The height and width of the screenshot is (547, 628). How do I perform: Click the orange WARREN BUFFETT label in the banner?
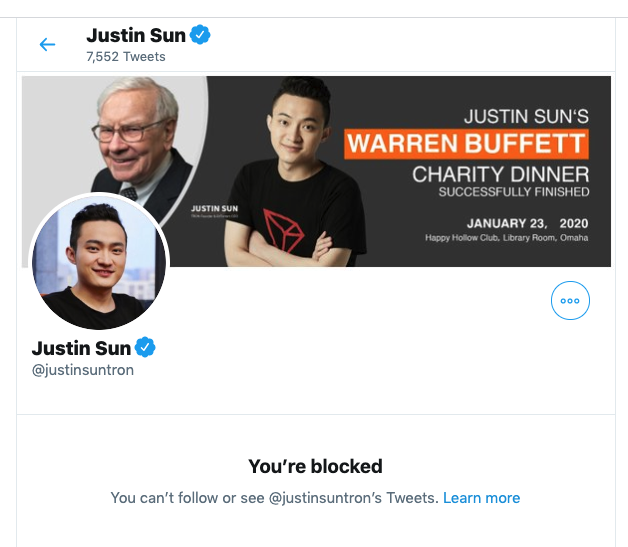466,143
